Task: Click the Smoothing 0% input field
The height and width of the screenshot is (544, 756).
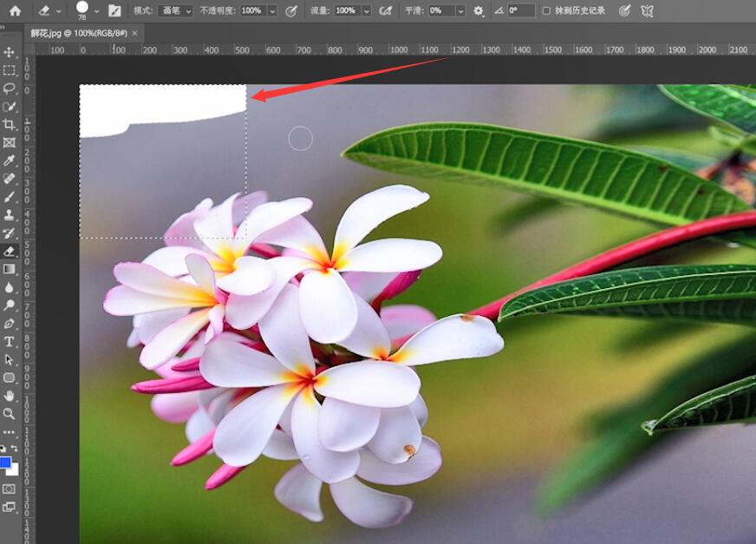Action: 441,10
